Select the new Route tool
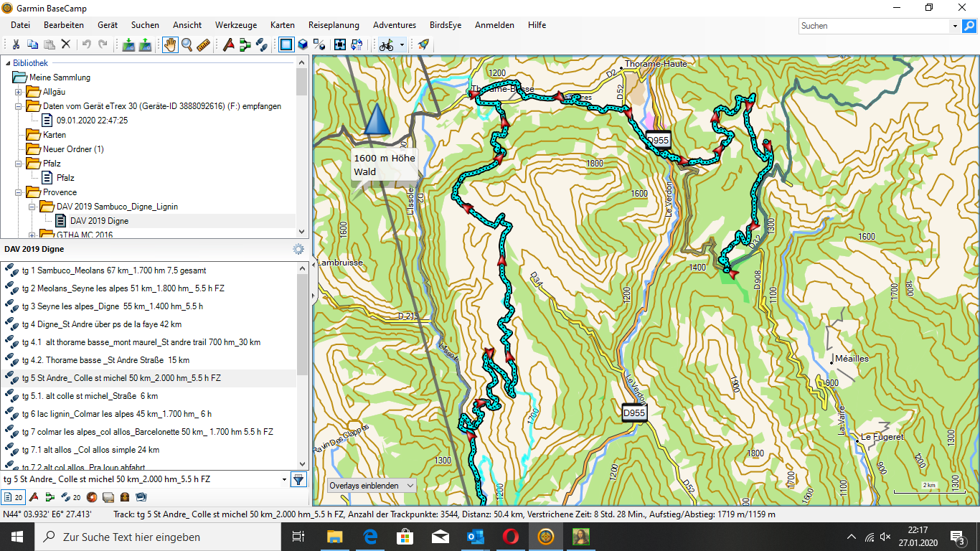The height and width of the screenshot is (551, 980). [x=245, y=44]
